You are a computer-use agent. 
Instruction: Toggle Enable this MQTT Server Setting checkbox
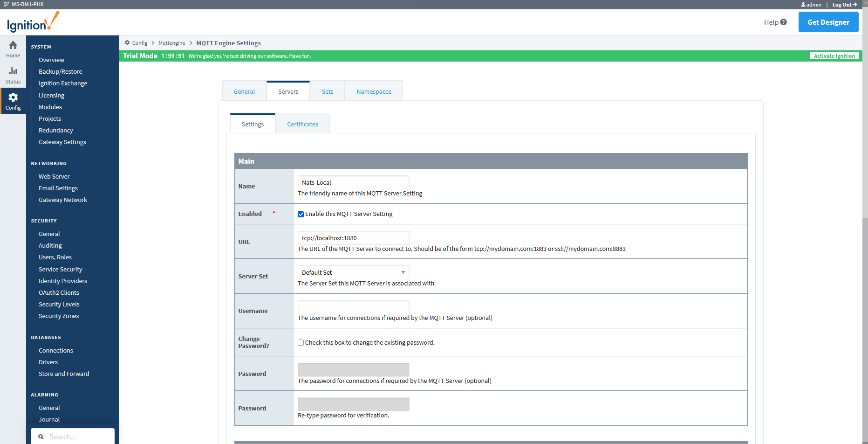click(x=301, y=214)
